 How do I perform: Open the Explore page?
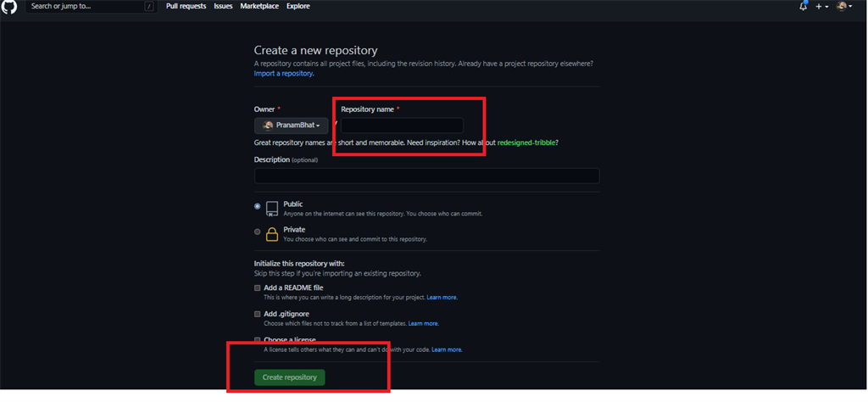pyautogui.click(x=298, y=6)
